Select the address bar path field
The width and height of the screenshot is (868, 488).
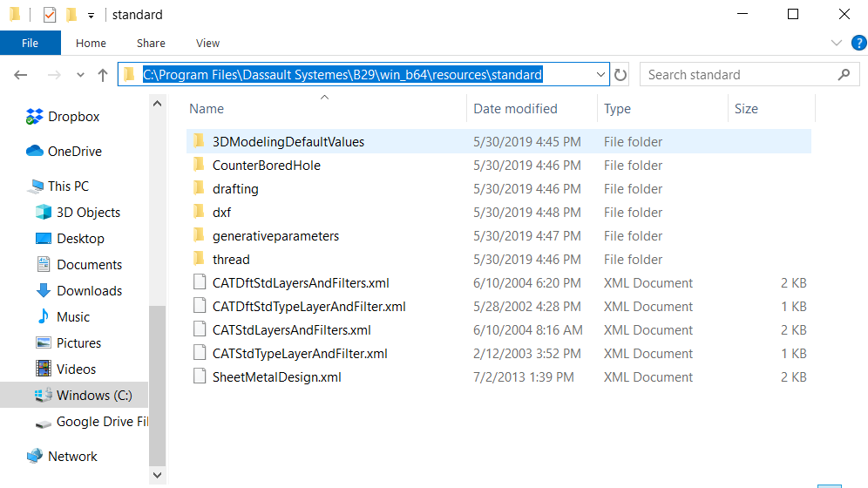[363, 75]
